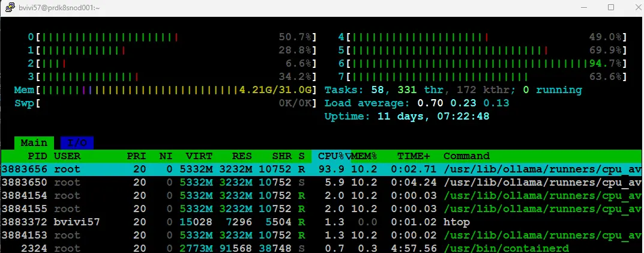Click CPU 1 meter showing 28.8%
Viewport: 644px width, 253px height.
point(172,50)
